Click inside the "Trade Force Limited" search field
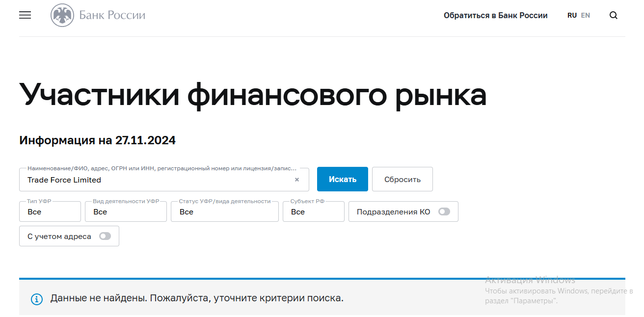This screenshot has height=317, width=644. point(147,180)
